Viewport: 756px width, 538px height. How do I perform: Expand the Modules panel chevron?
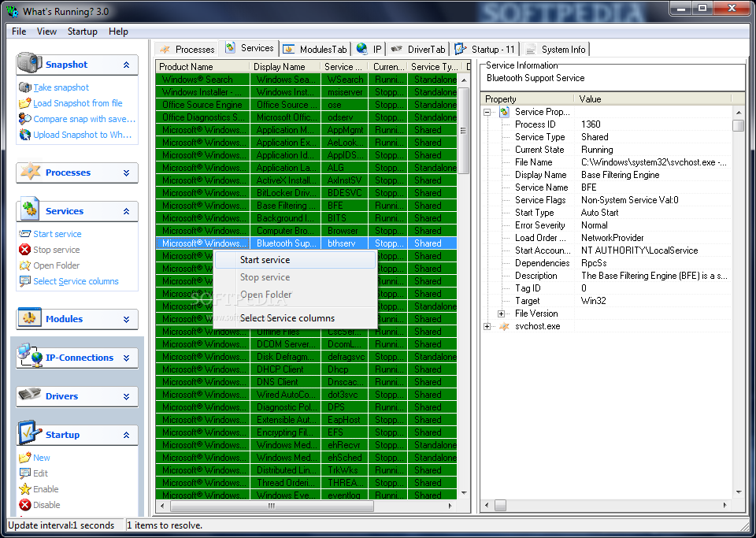pos(126,319)
